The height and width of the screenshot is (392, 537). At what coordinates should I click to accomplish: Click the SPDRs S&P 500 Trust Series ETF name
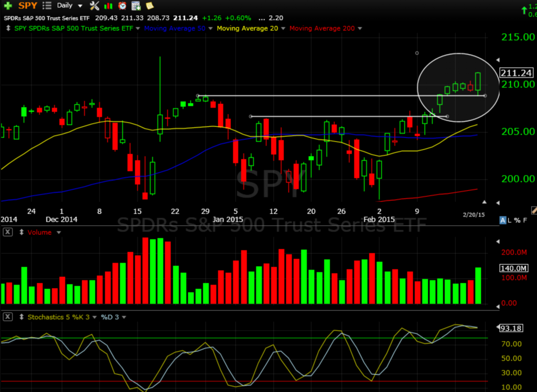pyautogui.click(x=47, y=18)
